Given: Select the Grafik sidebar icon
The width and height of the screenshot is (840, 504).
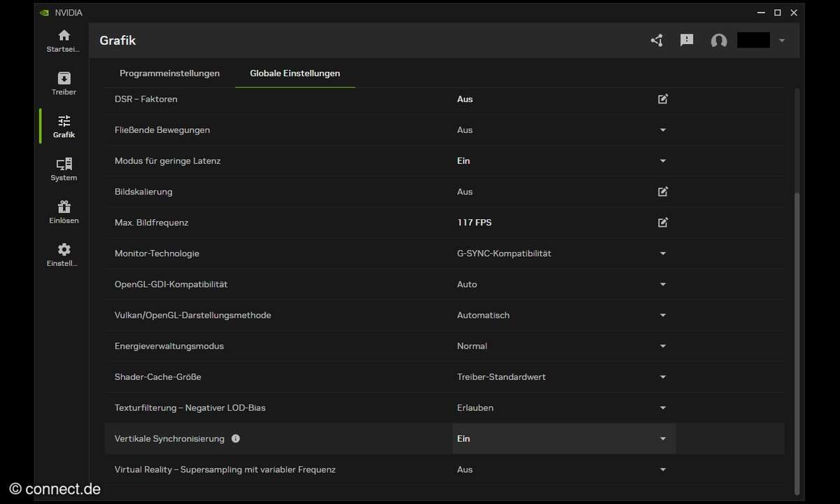Looking at the screenshot, I should 64,120.
